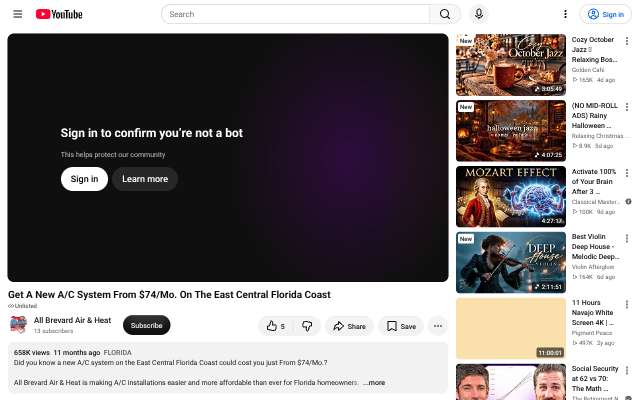Click title 'Social Security at 62 vs 70'
Image resolution: width=640 pixels, height=400 pixels.
(x=595, y=378)
